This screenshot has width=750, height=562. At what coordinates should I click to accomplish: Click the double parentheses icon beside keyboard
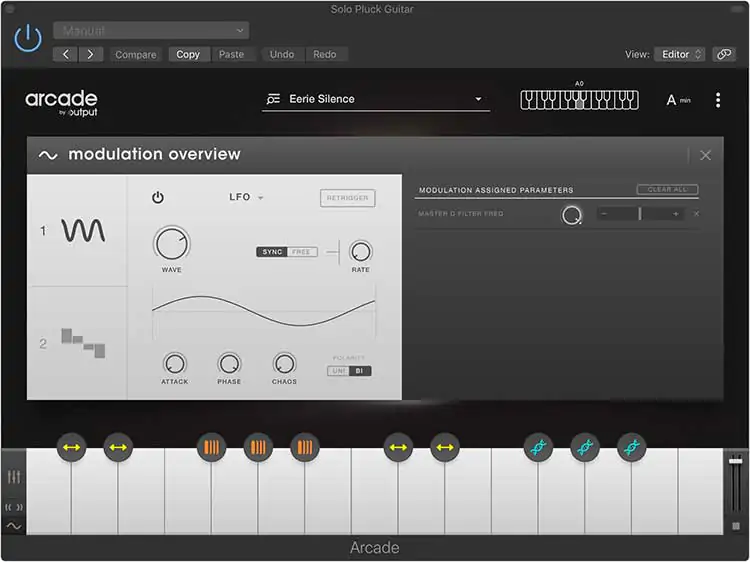[x=14, y=507]
